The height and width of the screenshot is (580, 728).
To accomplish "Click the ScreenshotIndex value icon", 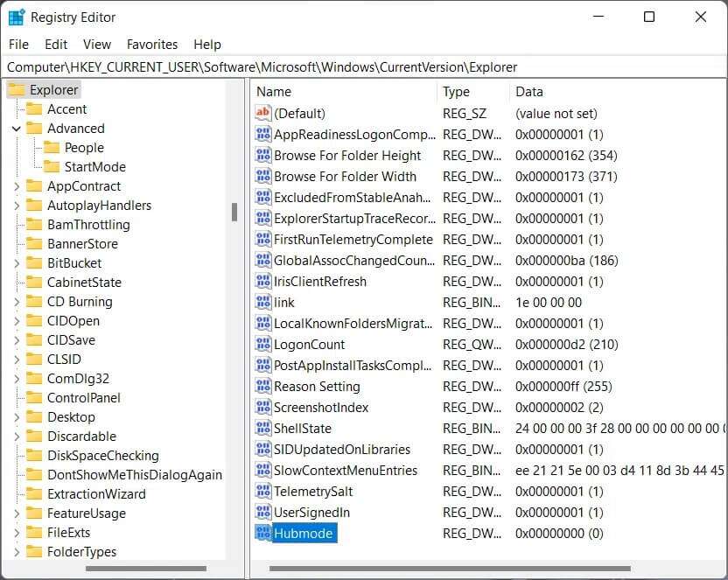I will tap(262, 407).
